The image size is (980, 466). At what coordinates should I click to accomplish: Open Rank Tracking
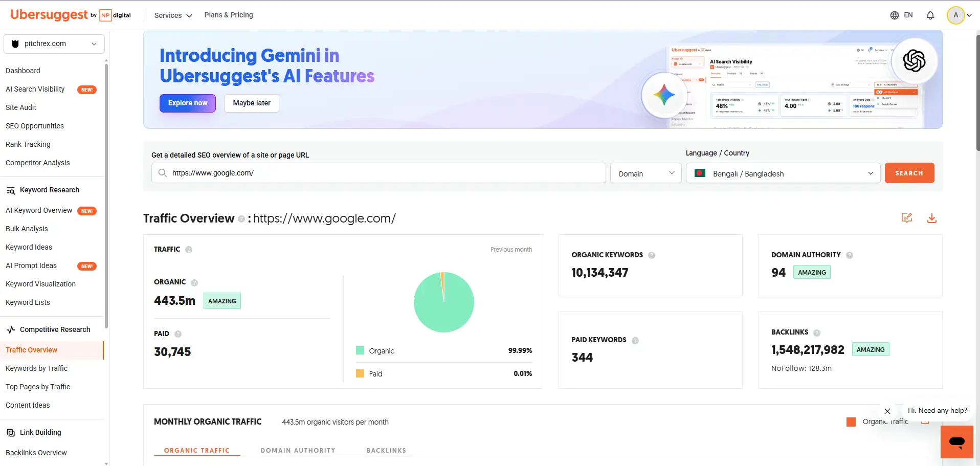pos(28,144)
